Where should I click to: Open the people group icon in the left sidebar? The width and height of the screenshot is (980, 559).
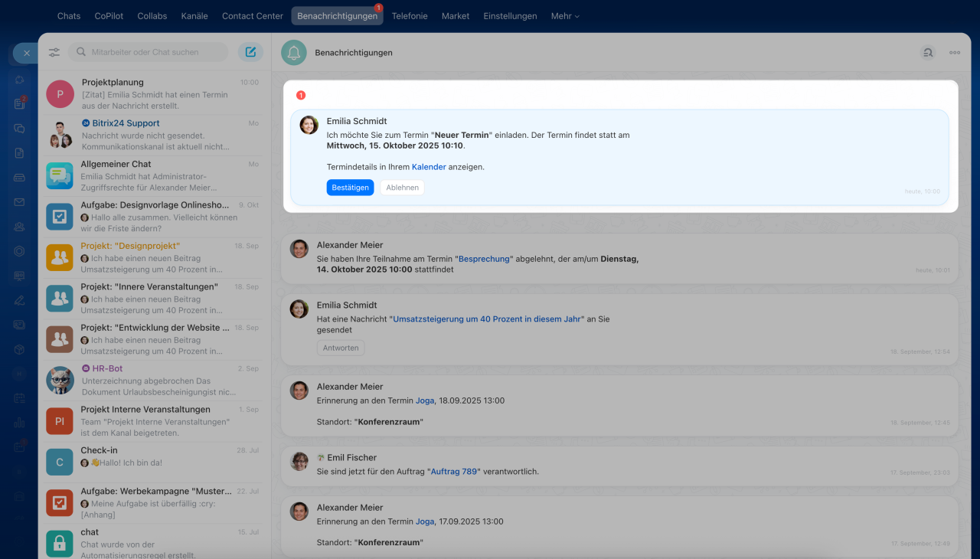20,227
